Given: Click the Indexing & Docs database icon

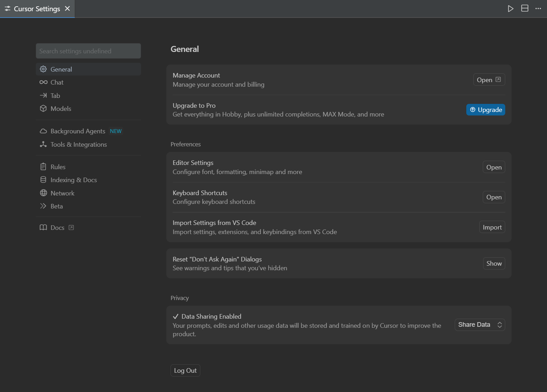Looking at the screenshot, I should [x=43, y=180].
